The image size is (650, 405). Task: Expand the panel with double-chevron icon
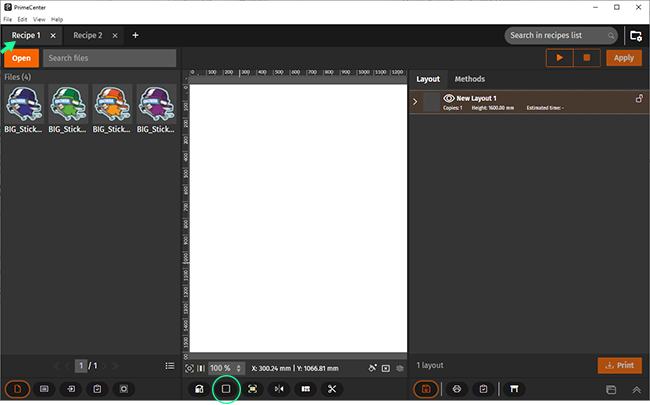click(x=635, y=388)
